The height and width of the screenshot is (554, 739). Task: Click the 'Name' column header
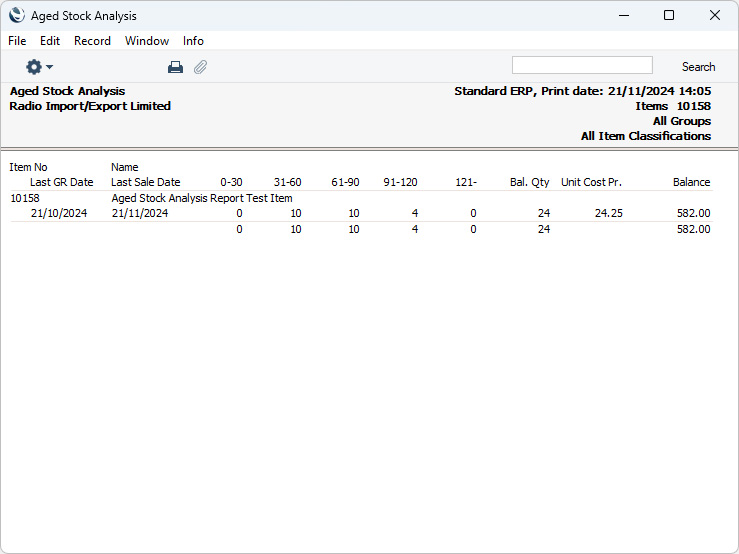[125, 167]
